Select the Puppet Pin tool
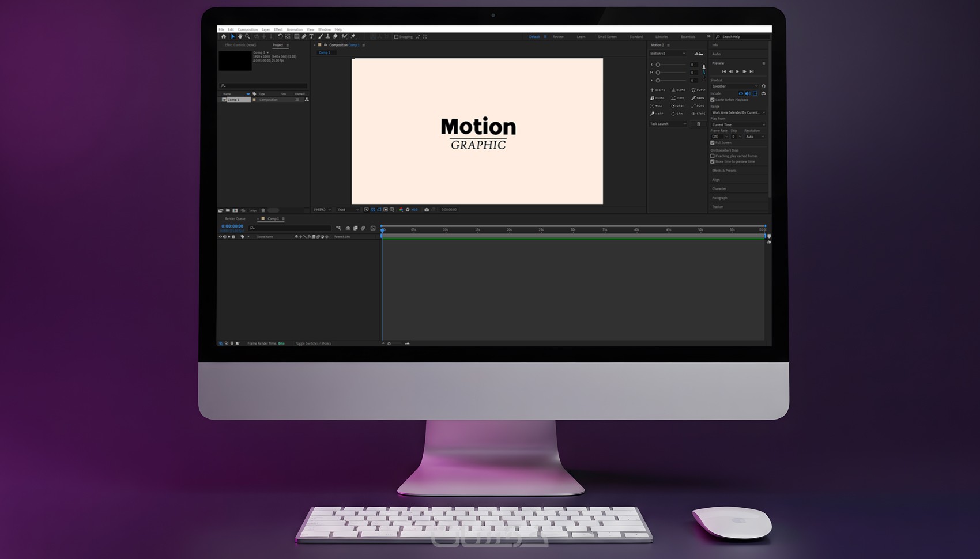The image size is (980, 559). [353, 36]
